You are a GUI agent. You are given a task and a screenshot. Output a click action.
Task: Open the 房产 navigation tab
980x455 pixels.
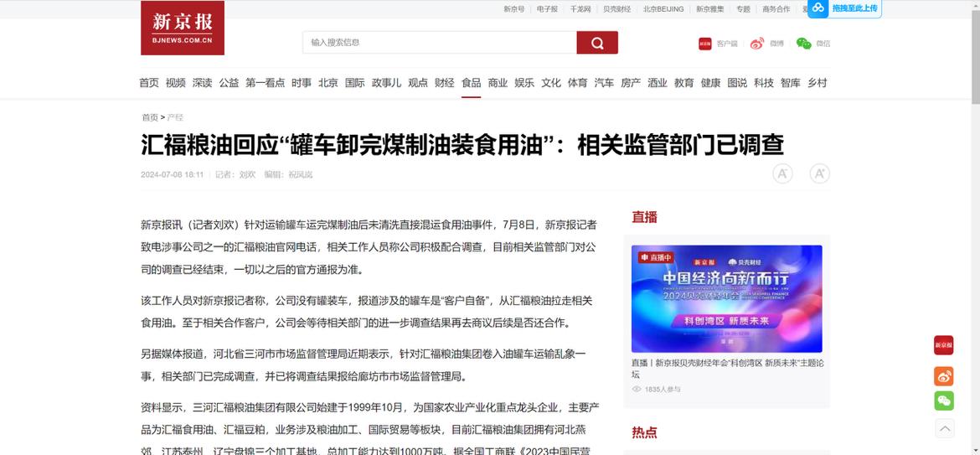point(631,82)
